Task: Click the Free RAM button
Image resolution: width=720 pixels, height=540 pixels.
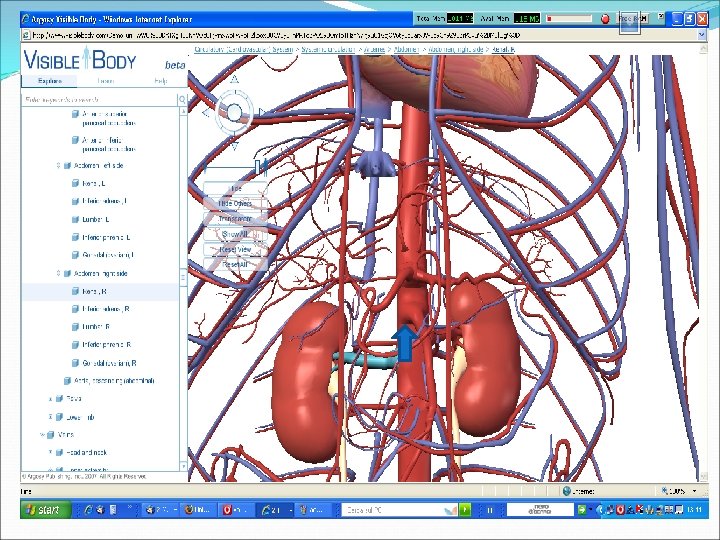Action: coord(633,19)
